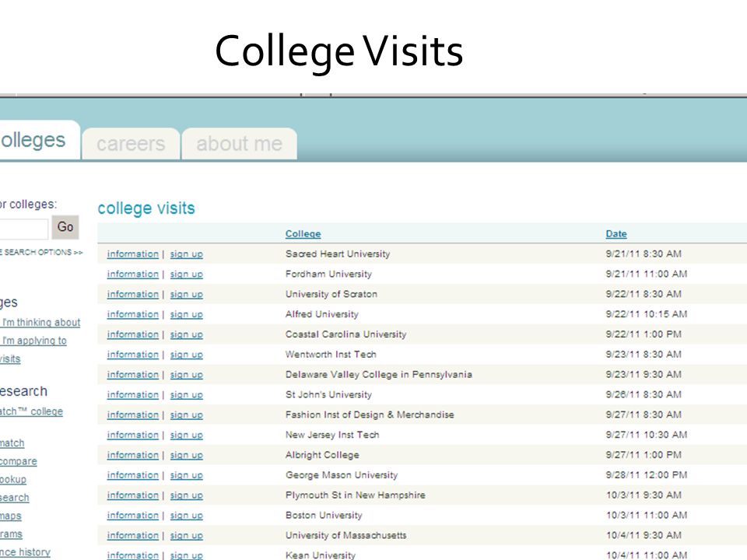Open information for Boston University
747x560 pixels.
(x=133, y=515)
